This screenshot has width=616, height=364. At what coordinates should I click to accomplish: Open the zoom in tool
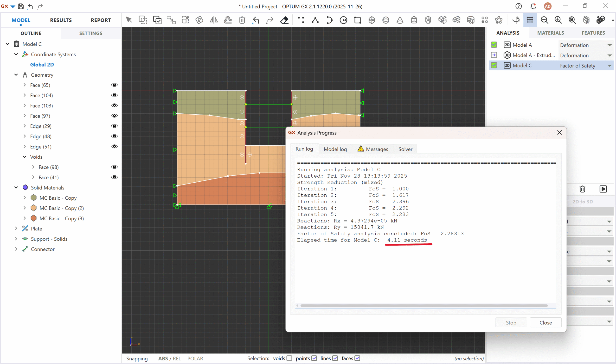point(558,20)
